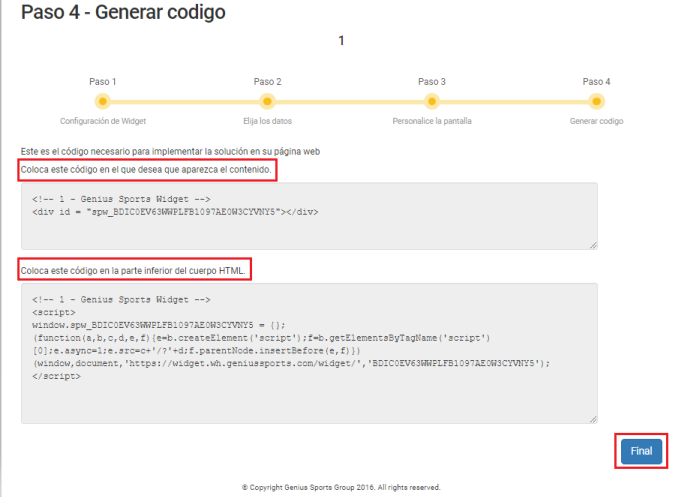This screenshot has width=676, height=497.
Task: Click the 'Paso 4 - Generar codigo' heading
Action: [123, 12]
